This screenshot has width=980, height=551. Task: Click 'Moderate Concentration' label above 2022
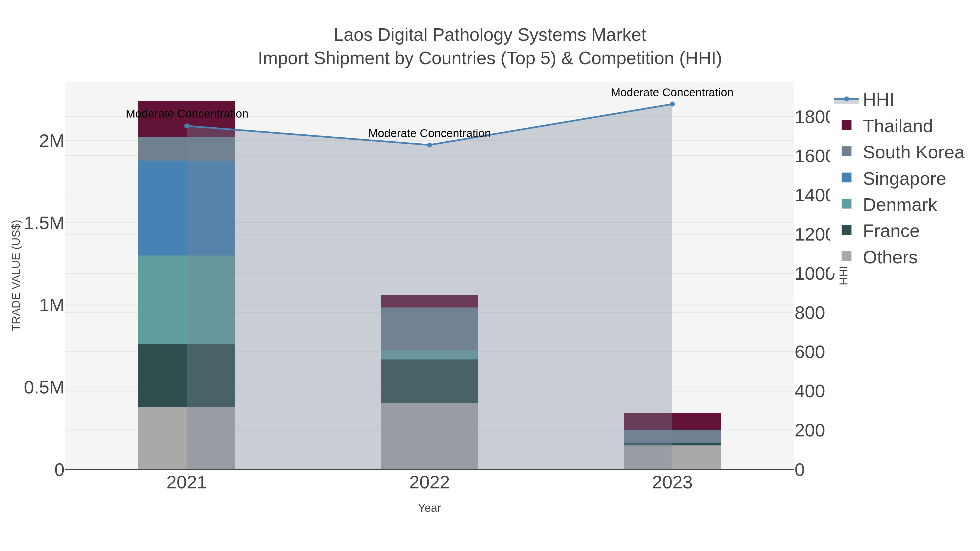tap(430, 133)
